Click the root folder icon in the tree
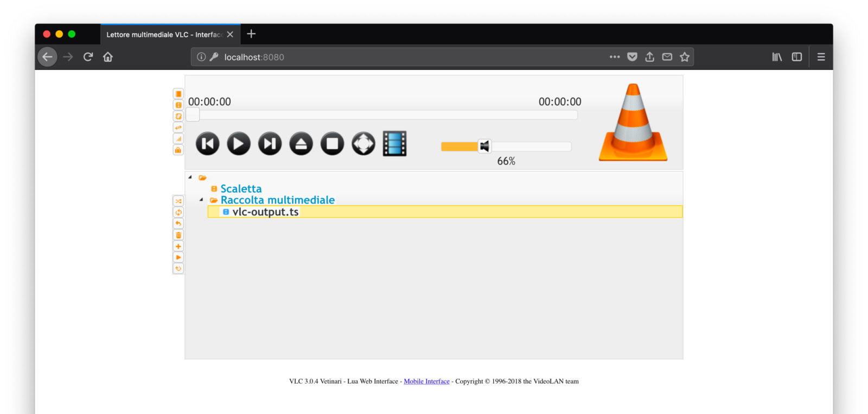This screenshot has width=868, height=414. 202,177
